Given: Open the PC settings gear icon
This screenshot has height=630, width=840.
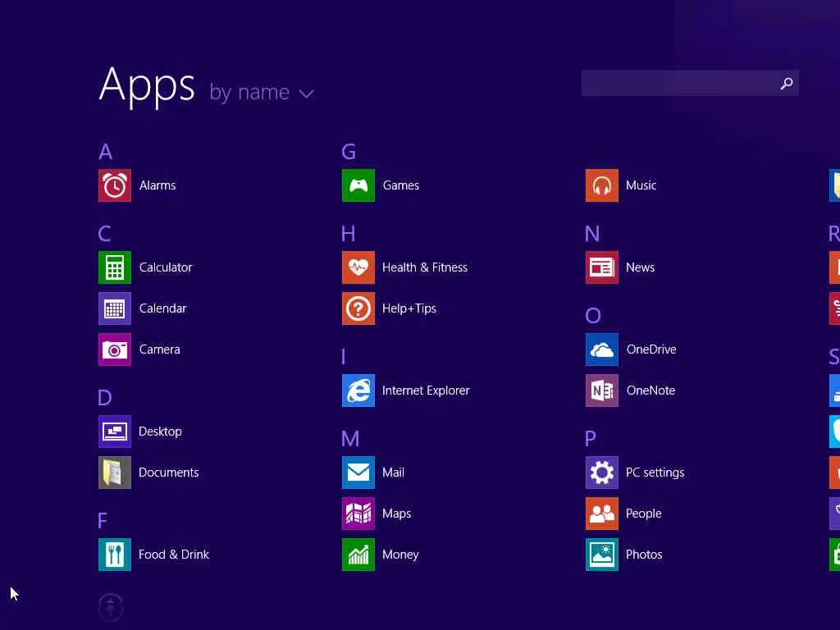Looking at the screenshot, I should [601, 472].
